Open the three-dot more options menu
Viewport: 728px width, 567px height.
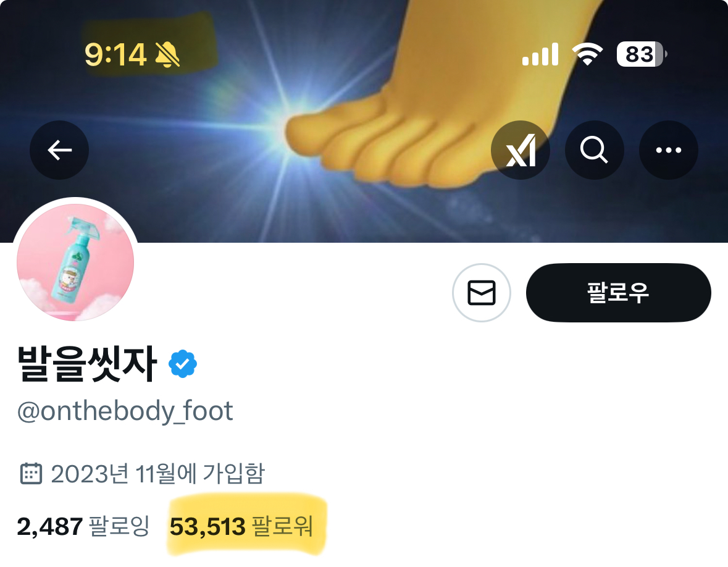click(x=669, y=150)
